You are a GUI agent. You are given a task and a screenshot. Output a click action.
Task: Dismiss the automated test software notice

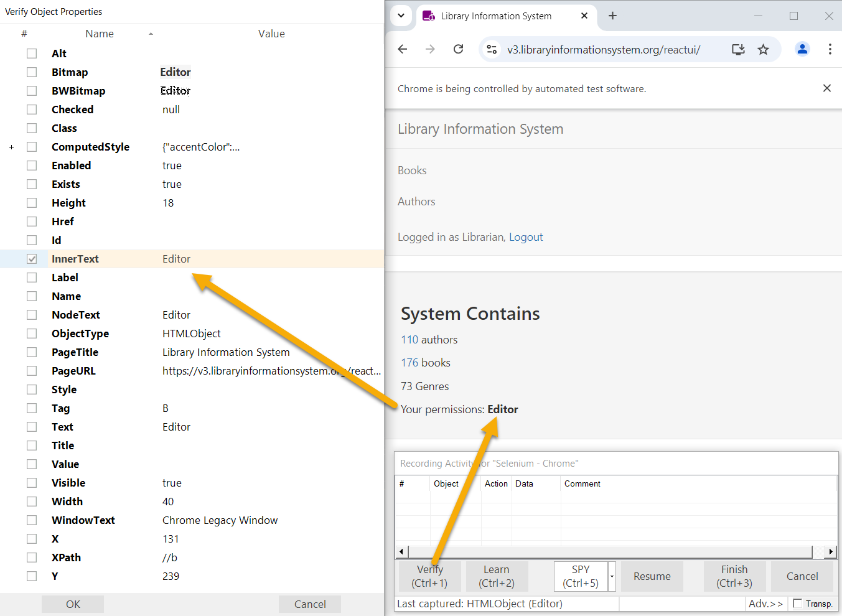coord(826,88)
